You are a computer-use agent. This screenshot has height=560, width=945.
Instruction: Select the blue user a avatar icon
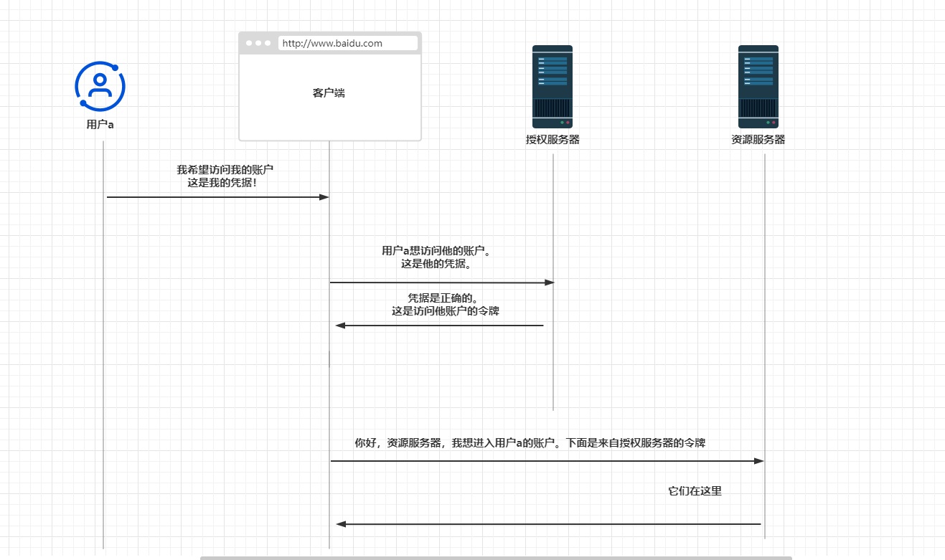100,86
